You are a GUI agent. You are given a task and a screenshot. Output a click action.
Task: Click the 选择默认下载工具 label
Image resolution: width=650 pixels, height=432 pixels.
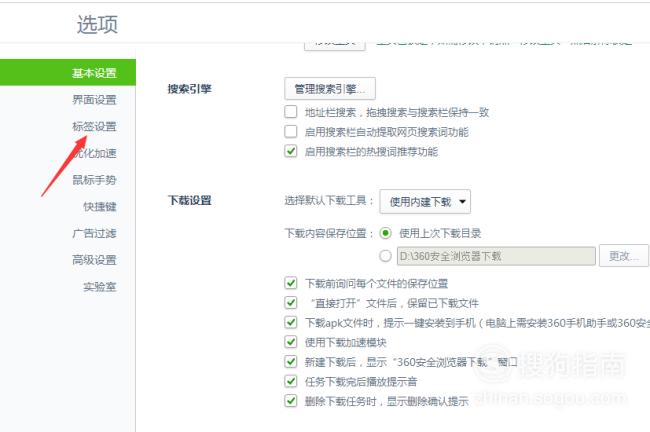pos(329,201)
